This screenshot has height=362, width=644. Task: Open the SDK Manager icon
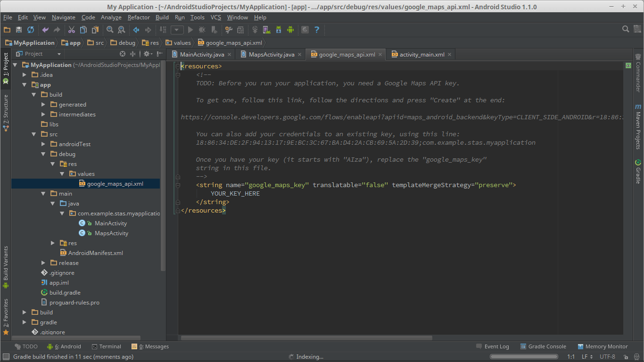(x=279, y=30)
